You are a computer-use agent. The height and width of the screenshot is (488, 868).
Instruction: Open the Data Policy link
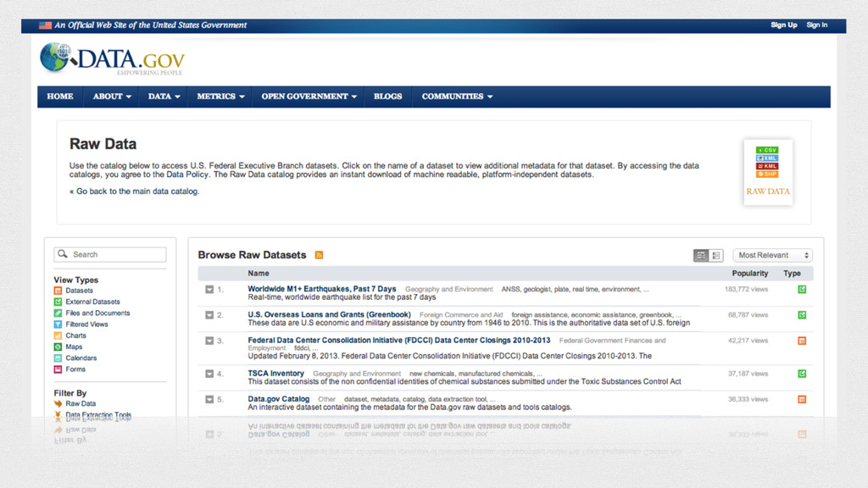pos(187,175)
